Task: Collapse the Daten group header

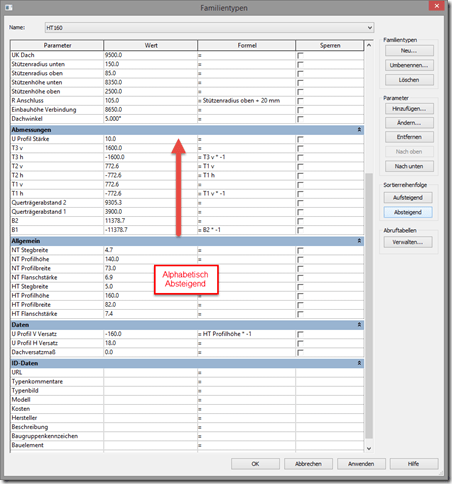Action: pos(359,325)
